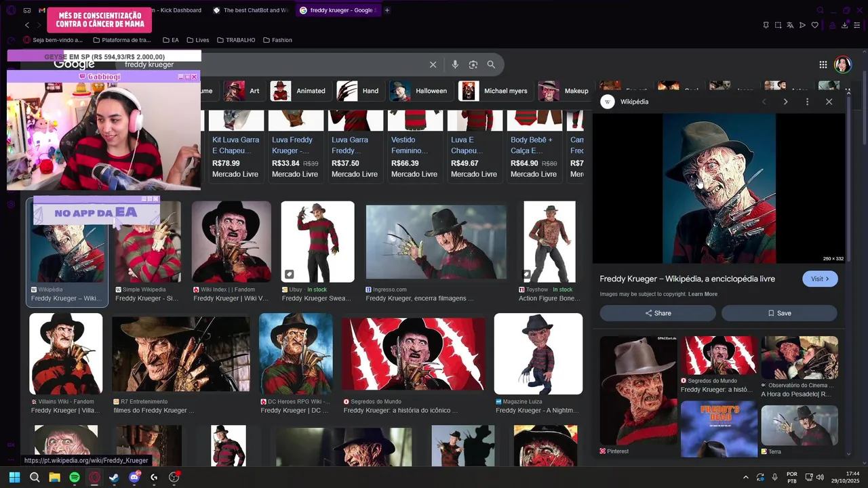The image size is (868, 488).
Task: Click the Visit button in preview
Action: (x=820, y=279)
